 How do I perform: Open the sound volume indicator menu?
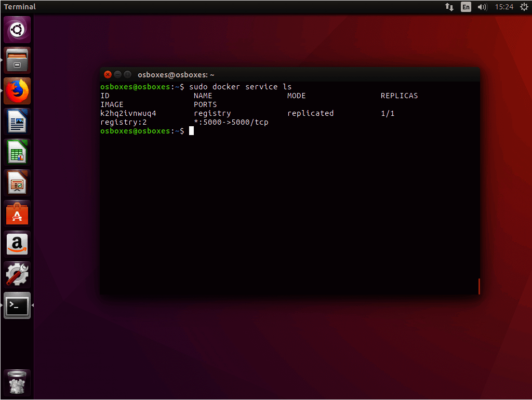[482, 7]
